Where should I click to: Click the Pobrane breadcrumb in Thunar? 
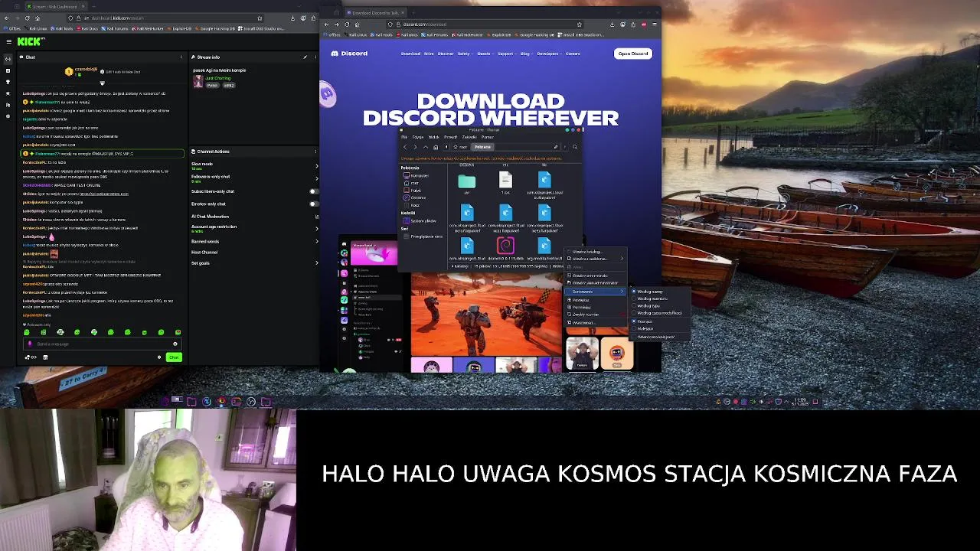pos(482,147)
